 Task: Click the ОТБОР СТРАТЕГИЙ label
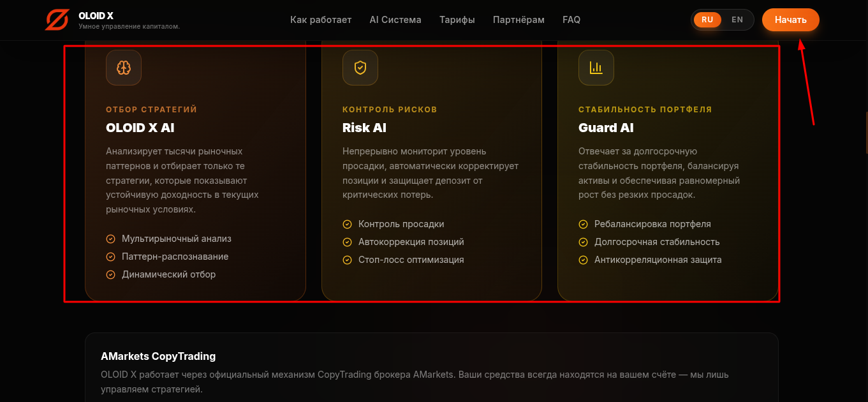[152, 110]
